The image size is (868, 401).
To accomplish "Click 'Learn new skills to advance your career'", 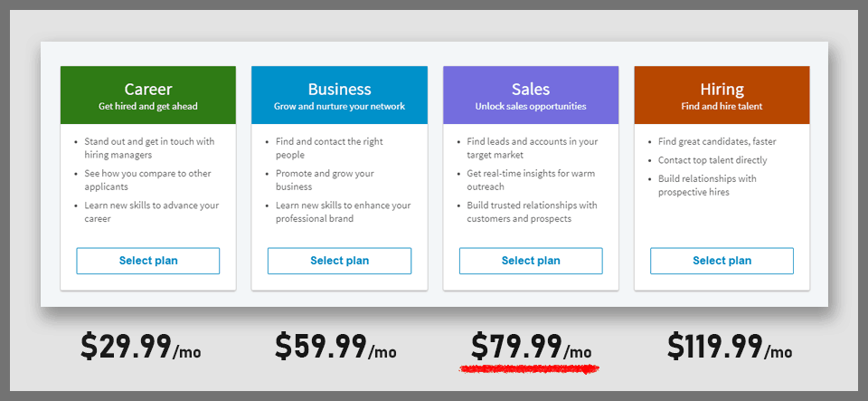I will [x=151, y=212].
